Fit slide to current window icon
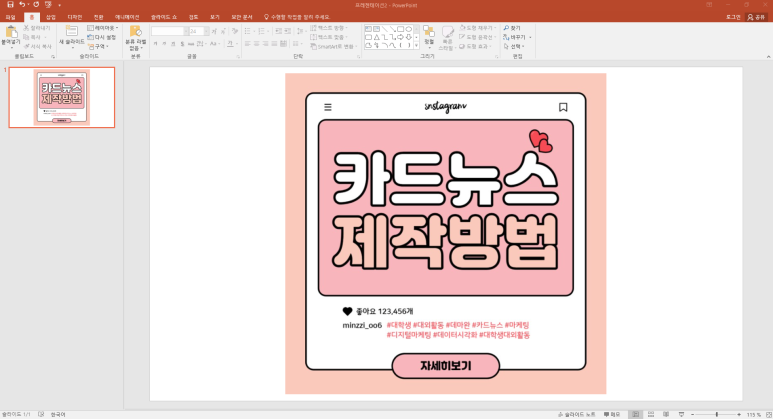773x419 pixels. [x=769, y=415]
